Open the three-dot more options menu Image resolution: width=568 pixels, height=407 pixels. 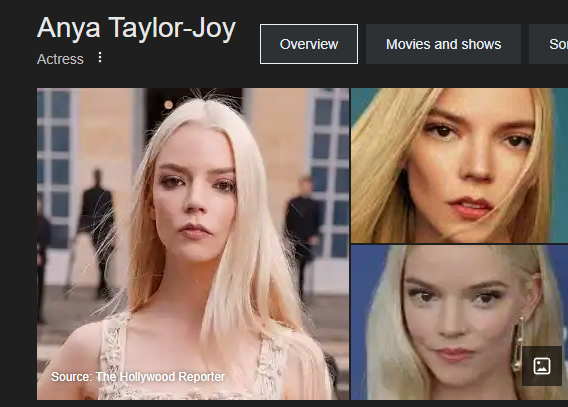100,57
